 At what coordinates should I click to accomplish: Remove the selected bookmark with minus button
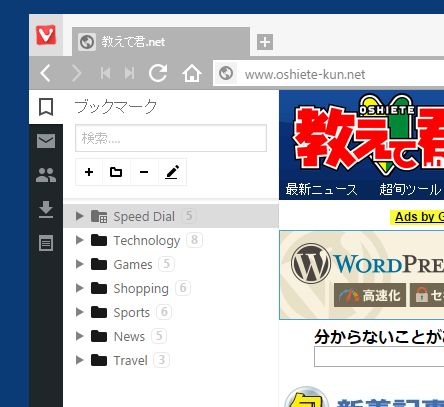144,172
